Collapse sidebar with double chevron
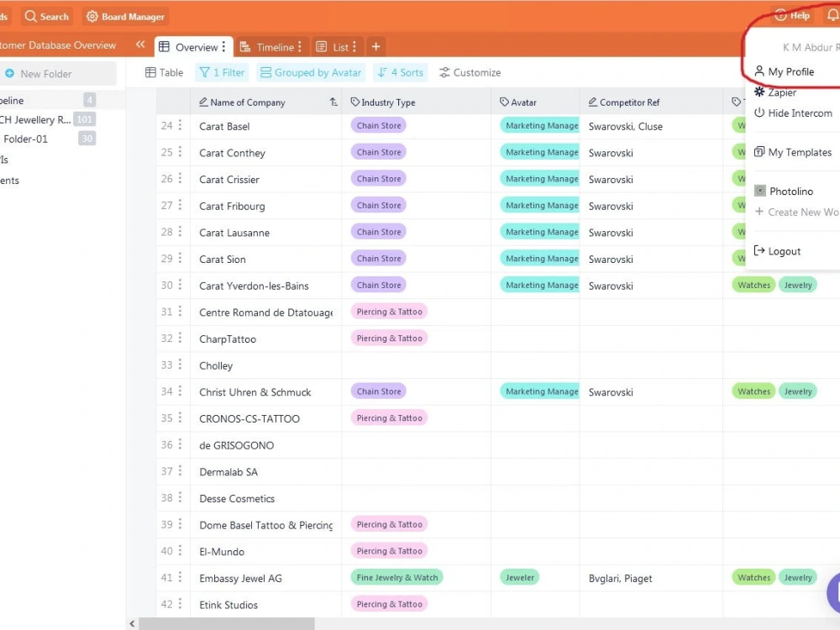 (x=140, y=45)
